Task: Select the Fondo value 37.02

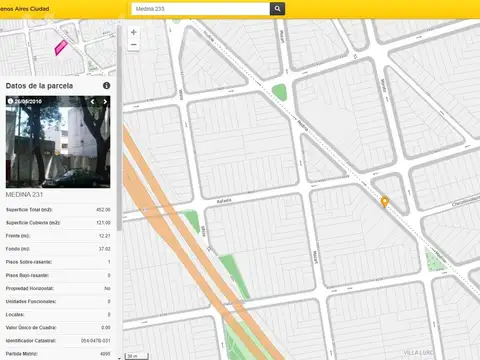Action: tap(105, 249)
